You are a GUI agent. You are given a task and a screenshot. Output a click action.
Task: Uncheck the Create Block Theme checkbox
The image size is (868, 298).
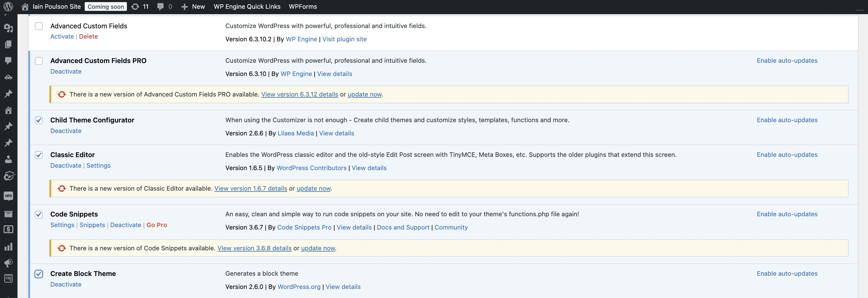[x=39, y=274]
